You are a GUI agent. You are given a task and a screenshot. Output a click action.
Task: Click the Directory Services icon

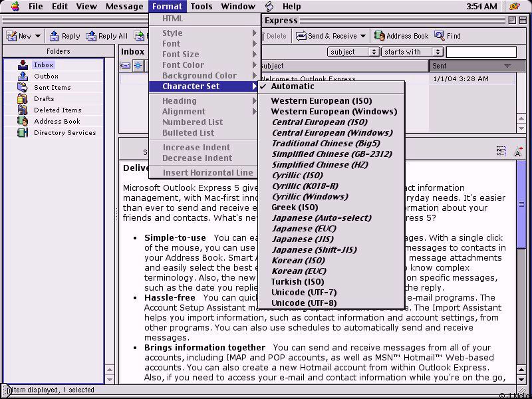click(23, 132)
